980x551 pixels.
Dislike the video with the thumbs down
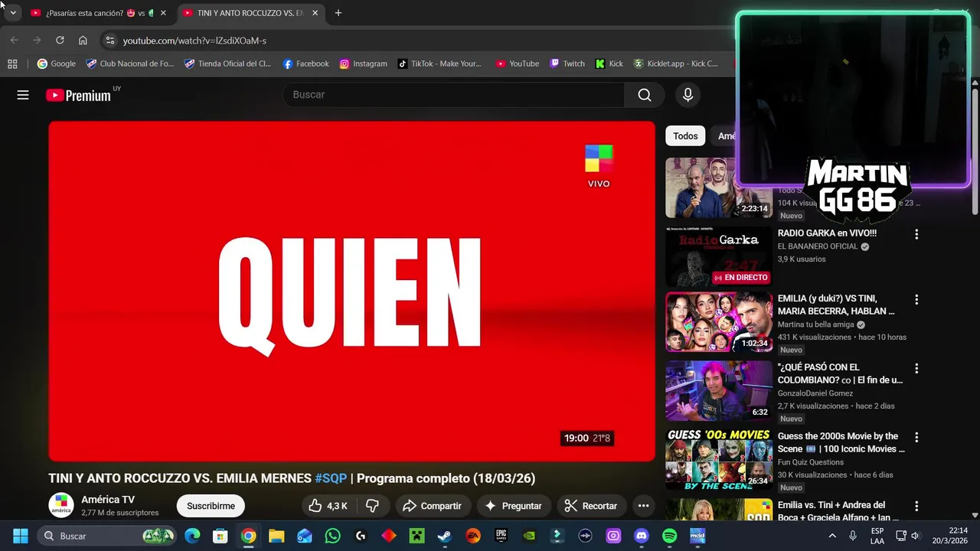click(372, 506)
